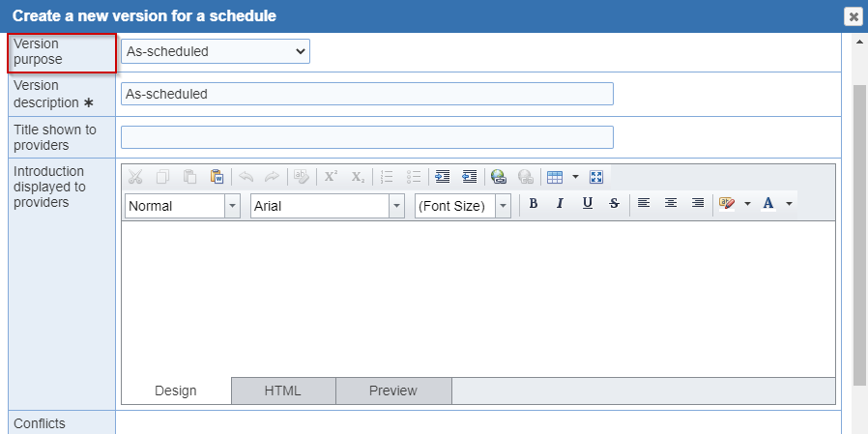Toggle underline formatting
The height and width of the screenshot is (434, 868).
(x=588, y=203)
